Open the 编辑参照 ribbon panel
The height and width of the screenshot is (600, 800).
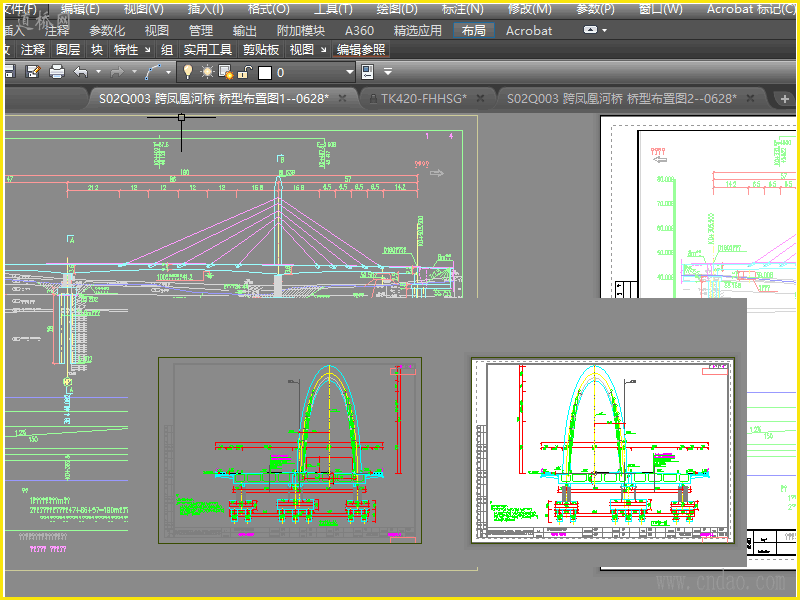361,49
